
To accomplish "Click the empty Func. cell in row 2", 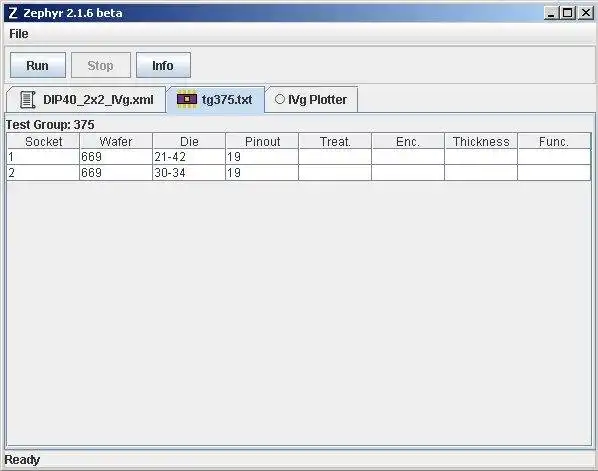I will click(554, 173).
